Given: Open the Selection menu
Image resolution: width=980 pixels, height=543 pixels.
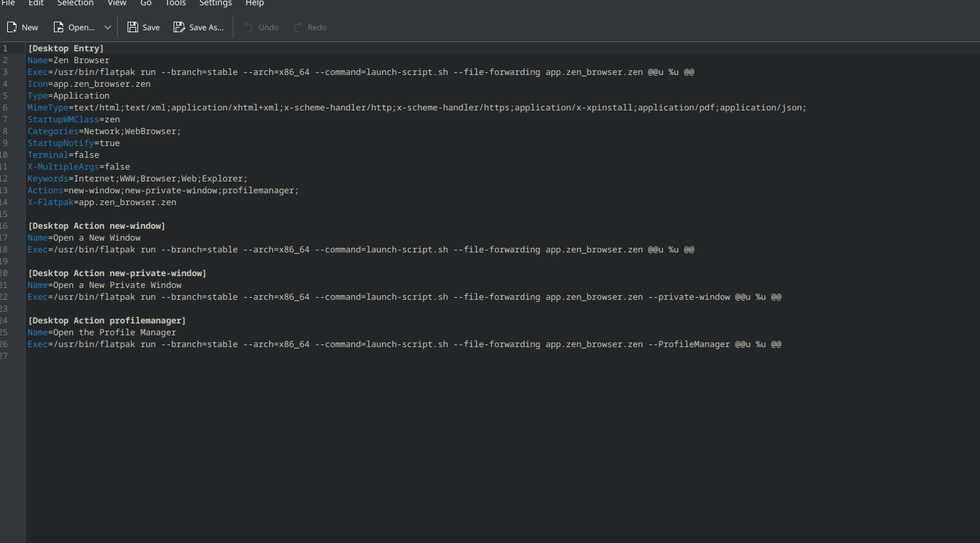Looking at the screenshot, I should tap(76, 3).
